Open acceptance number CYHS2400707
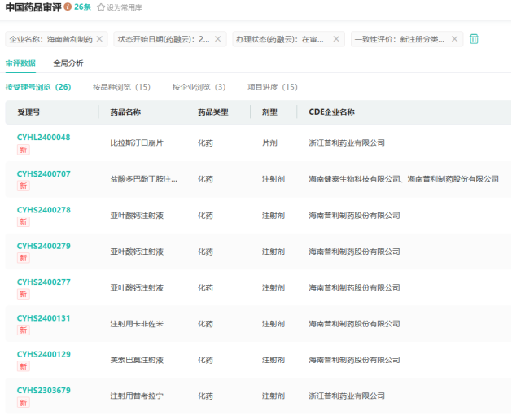This screenshot has width=512, height=420. (x=43, y=173)
